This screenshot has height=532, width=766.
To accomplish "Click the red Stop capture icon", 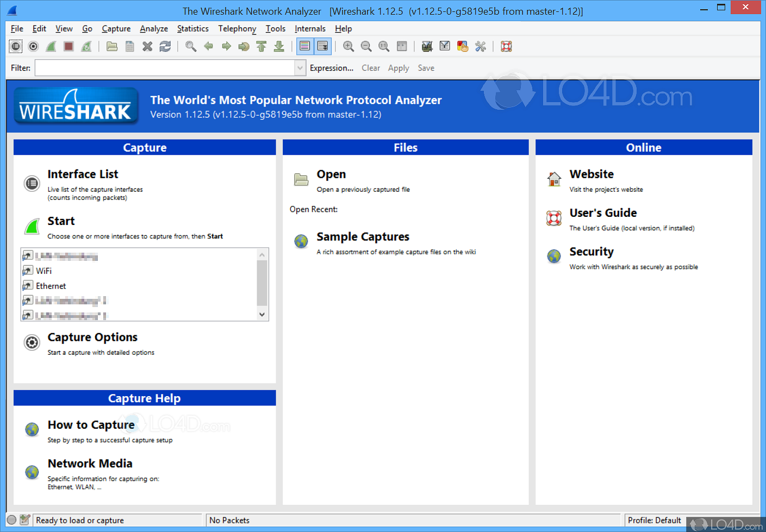I will (68, 46).
